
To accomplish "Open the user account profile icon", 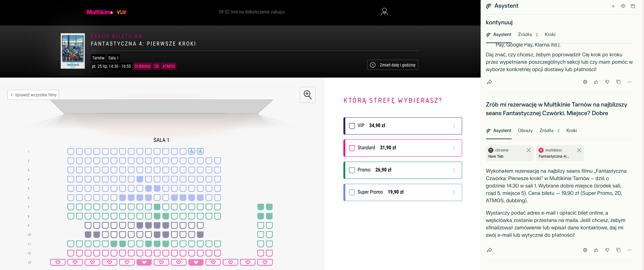I will pyautogui.click(x=384, y=12).
